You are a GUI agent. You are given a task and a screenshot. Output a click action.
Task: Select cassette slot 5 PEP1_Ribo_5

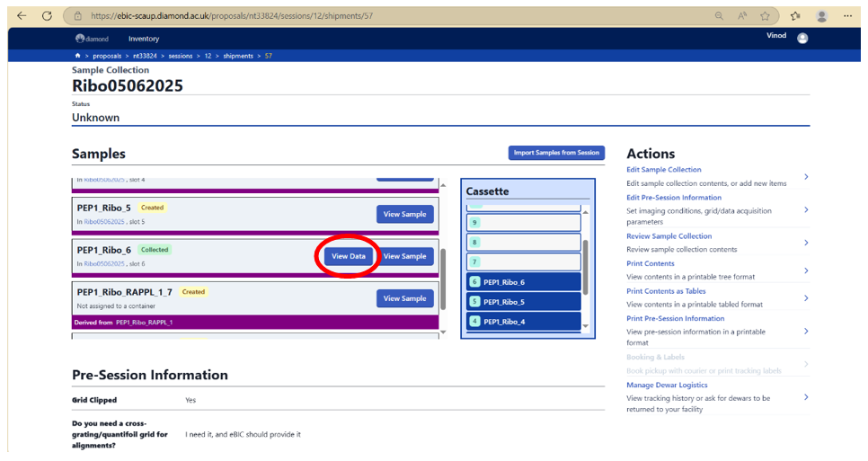coord(524,302)
